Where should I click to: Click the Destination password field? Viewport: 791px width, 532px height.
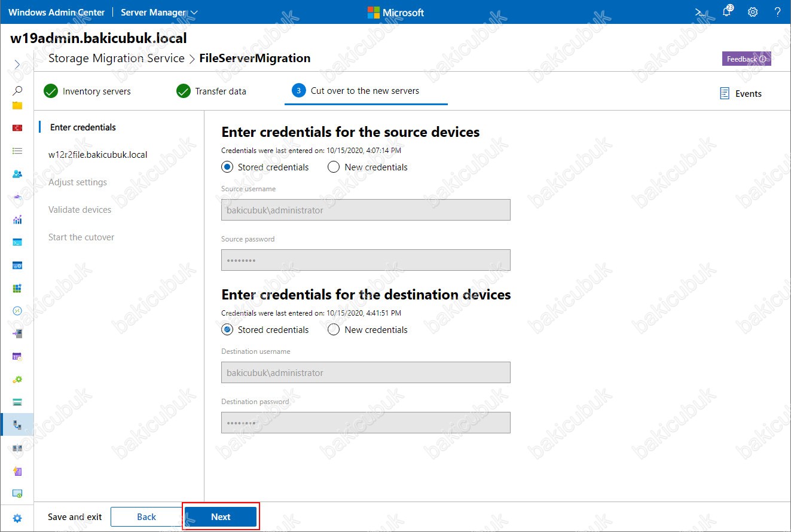click(x=366, y=423)
